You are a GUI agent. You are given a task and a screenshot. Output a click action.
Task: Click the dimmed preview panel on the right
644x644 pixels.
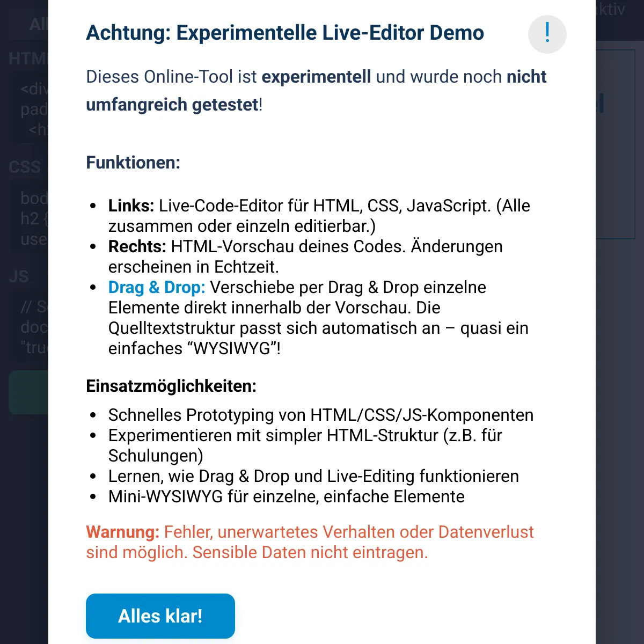point(615,144)
